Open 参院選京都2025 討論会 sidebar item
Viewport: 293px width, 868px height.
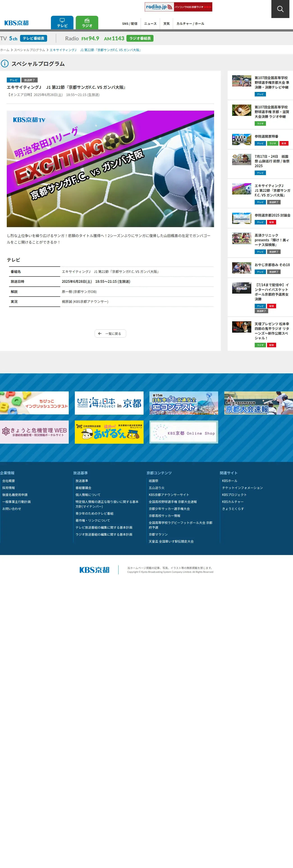pos(260,218)
